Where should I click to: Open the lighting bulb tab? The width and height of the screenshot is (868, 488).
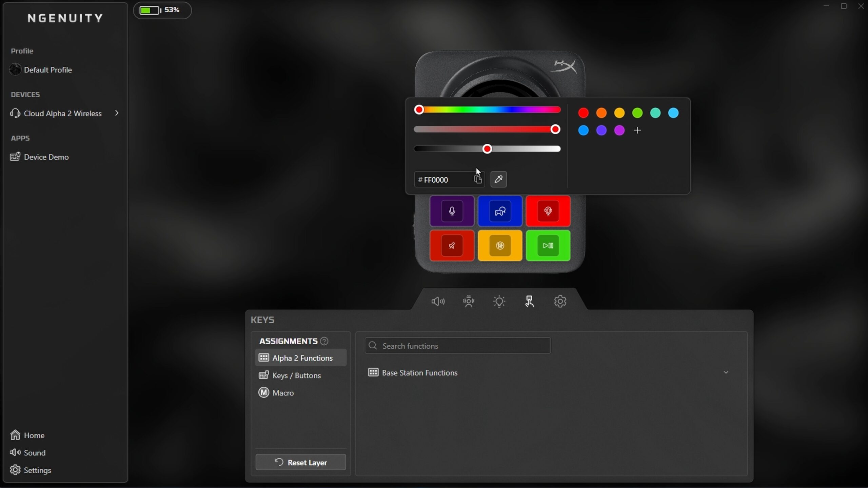point(499,301)
